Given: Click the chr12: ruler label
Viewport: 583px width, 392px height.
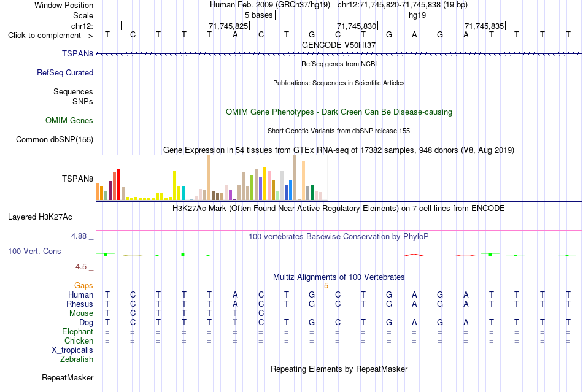Looking at the screenshot, I should tap(82, 26).
